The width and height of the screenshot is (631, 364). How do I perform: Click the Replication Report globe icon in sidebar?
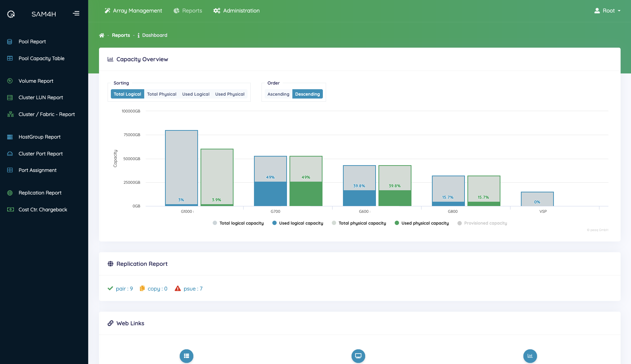click(x=10, y=193)
